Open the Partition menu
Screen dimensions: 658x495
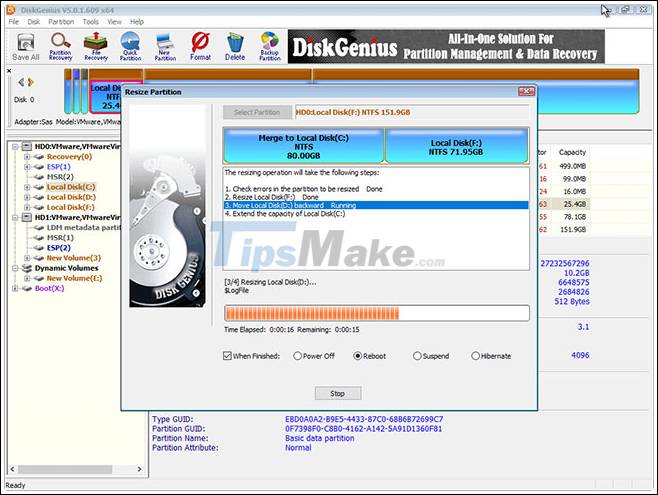click(x=61, y=22)
